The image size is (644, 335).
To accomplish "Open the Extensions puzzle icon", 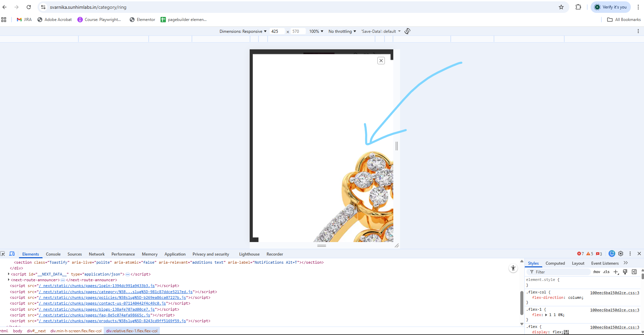I will click(578, 7).
